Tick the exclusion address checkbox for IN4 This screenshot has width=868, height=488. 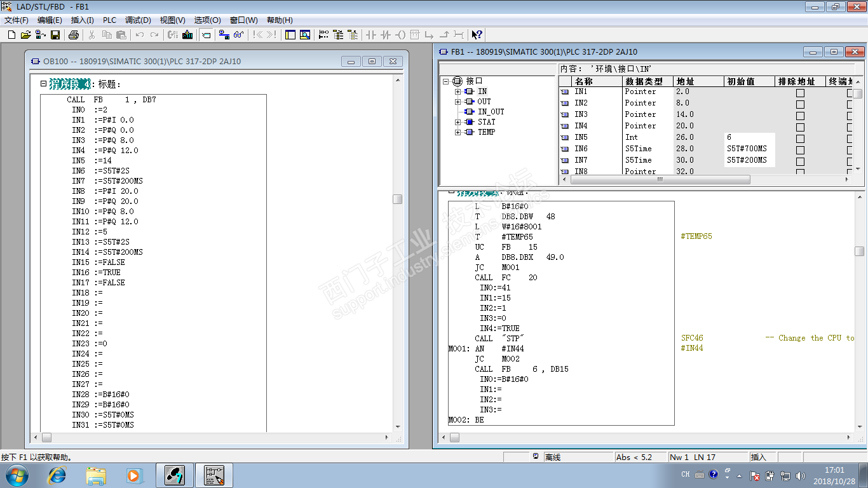pyautogui.click(x=800, y=127)
